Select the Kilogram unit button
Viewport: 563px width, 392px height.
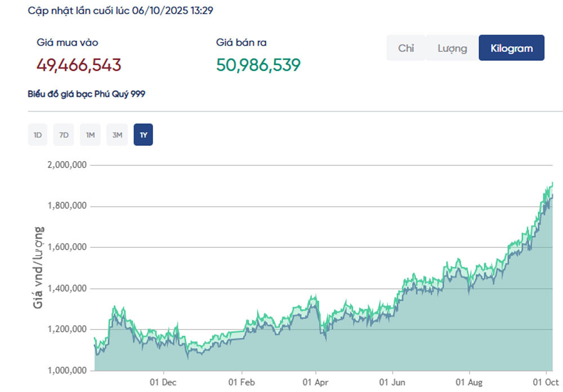point(511,48)
